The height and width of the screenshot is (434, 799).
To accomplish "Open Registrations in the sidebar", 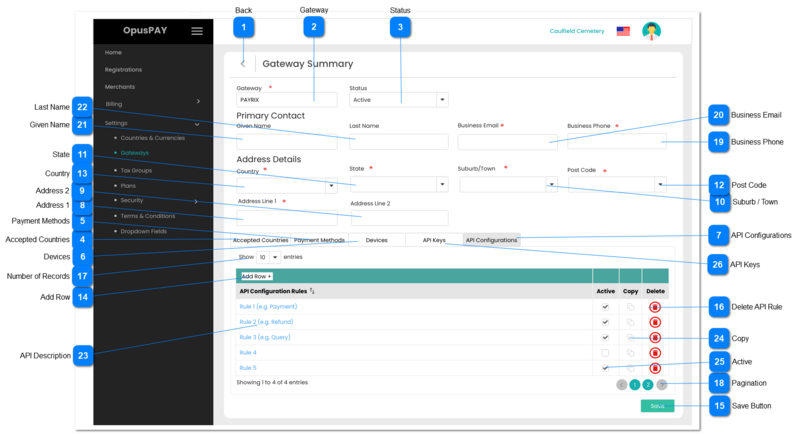I will (123, 70).
